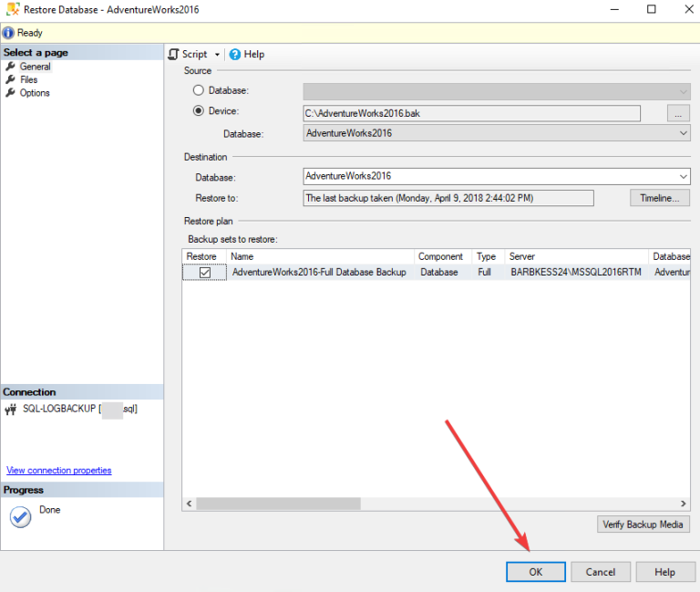Open the Files page
The height and width of the screenshot is (592, 700).
[x=28, y=79]
